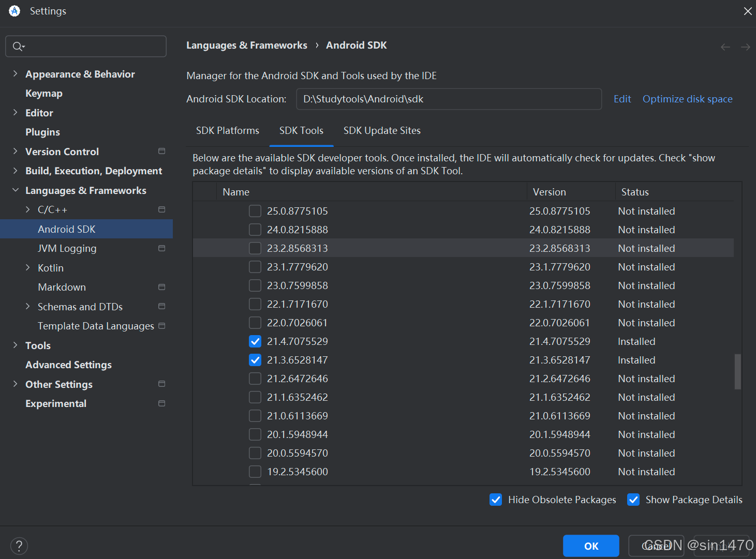
Task: Click the project-level icon beside Experimental
Action: 161,403
